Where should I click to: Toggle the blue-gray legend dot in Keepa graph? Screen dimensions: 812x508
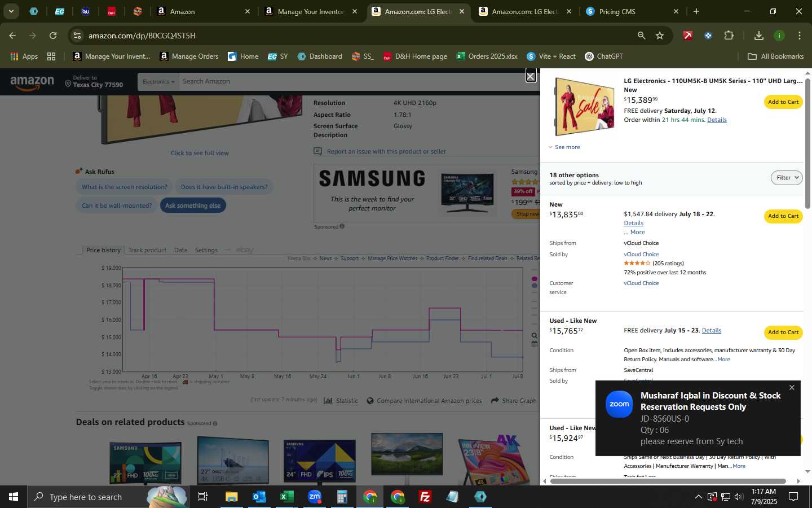point(535,286)
